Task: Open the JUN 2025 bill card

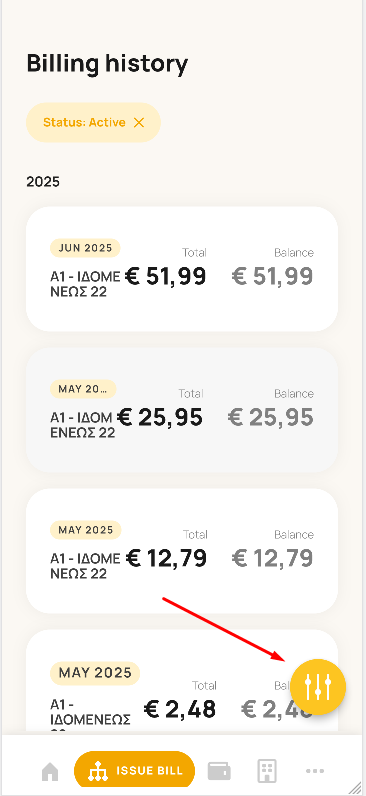Action: (182, 269)
